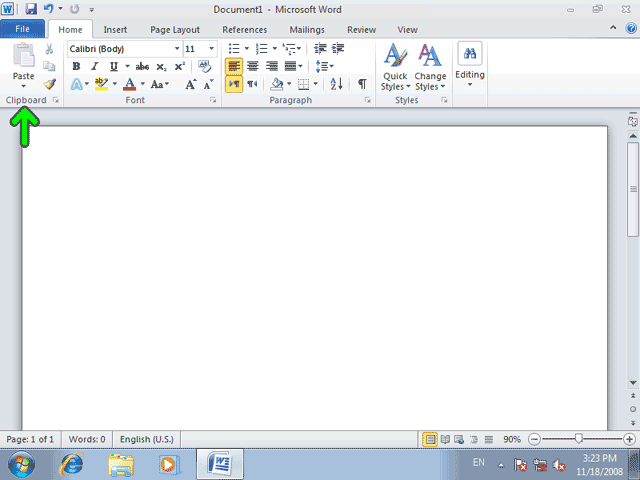Screen dimensions: 640x480
Task: Open the Calibri font name dropdown
Action: [x=177, y=49]
